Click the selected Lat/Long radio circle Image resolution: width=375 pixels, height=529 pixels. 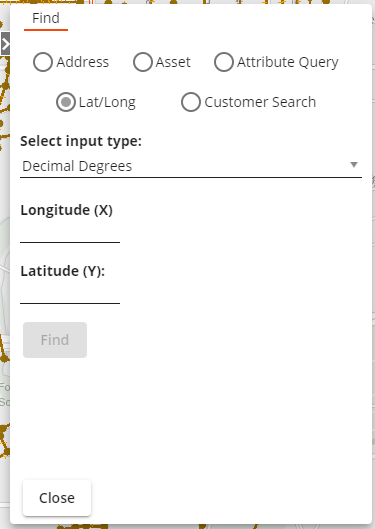pos(66,102)
